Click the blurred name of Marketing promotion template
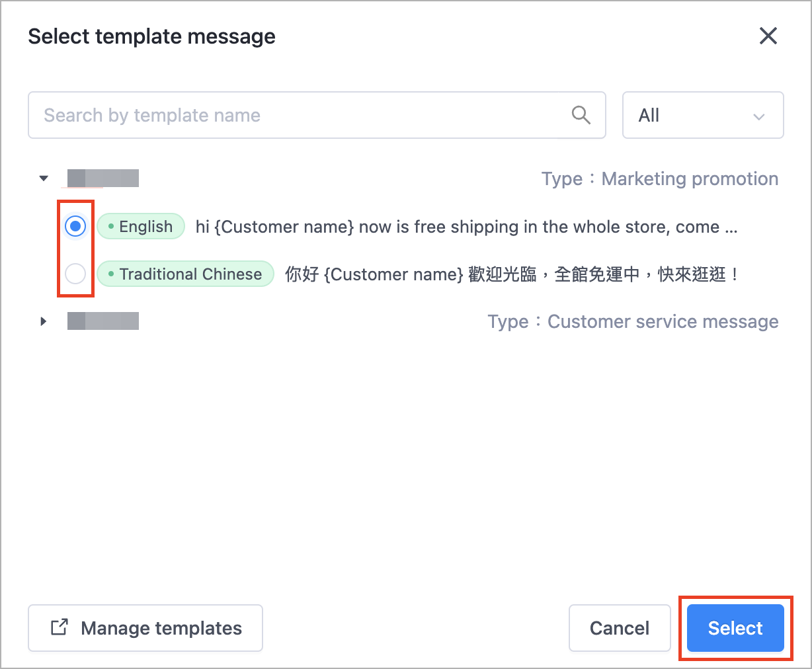 (x=103, y=178)
